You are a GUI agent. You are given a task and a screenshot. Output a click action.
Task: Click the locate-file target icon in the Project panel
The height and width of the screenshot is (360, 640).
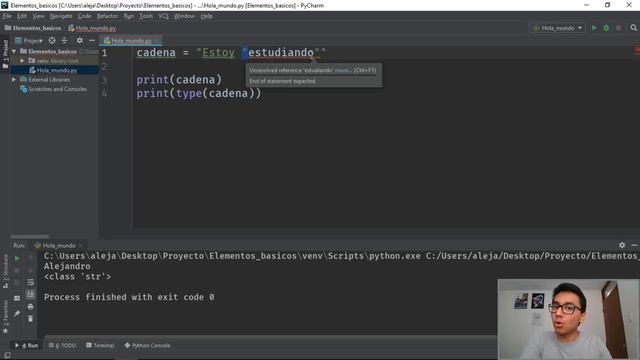point(52,40)
